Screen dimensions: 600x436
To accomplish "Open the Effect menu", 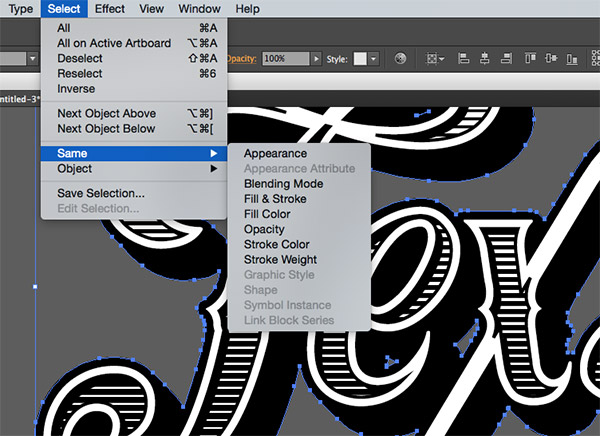I will [x=110, y=9].
